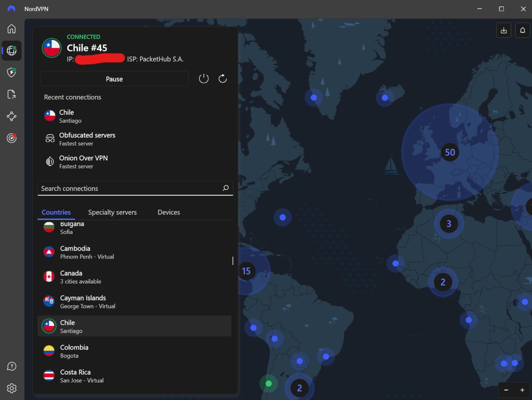The image size is (532, 400).
Task: Disconnect using the power button
Action: click(x=204, y=78)
